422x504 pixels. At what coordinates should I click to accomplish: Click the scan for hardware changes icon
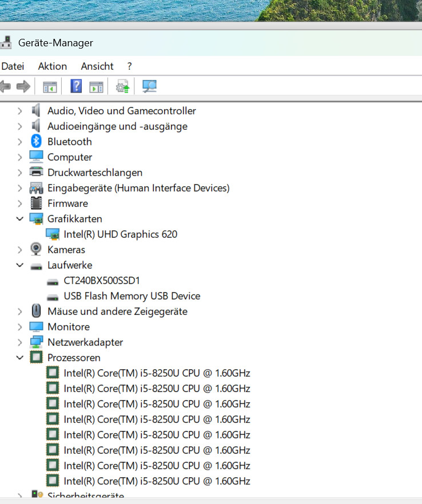[149, 86]
